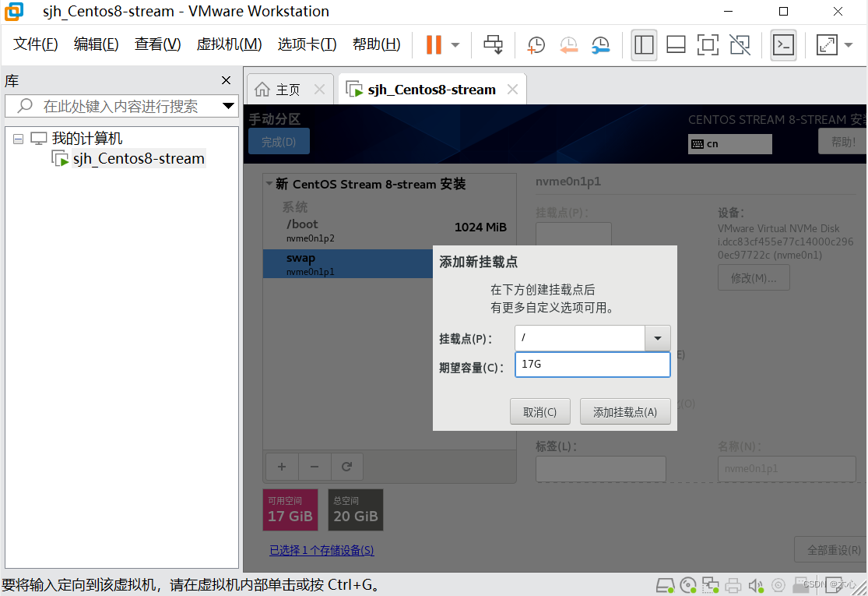This screenshot has width=868, height=596.
Task: Select the swap partition row
Action: click(348, 263)
